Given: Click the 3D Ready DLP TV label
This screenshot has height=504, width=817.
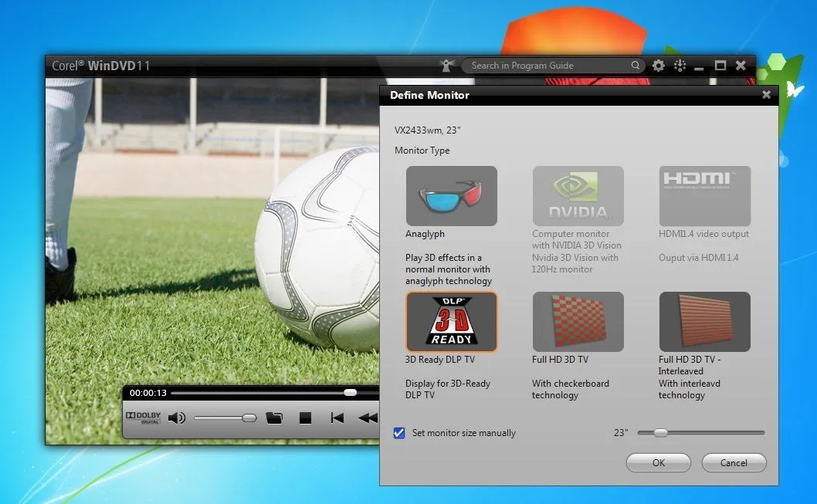Looking at the screenshot, I should [440, 359].
